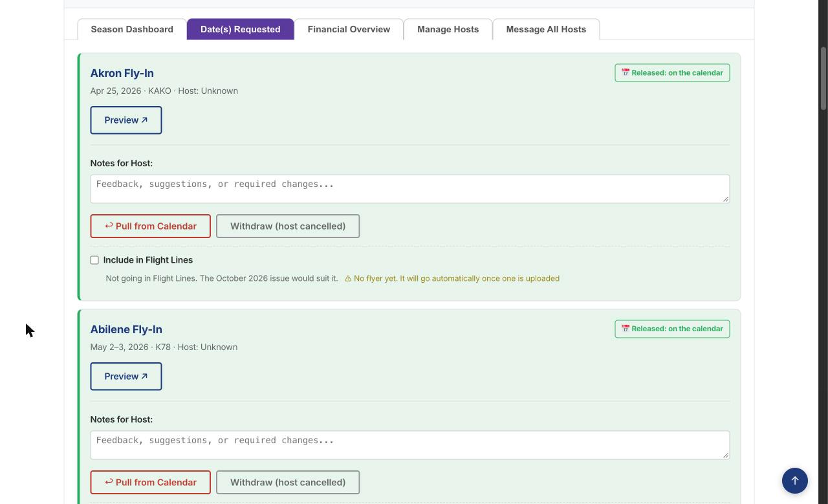Image resolution: width=828 pixels, height=504 pixels.
Task: Click Akron's Released: on the calendar badge
Action: point(672,72)
